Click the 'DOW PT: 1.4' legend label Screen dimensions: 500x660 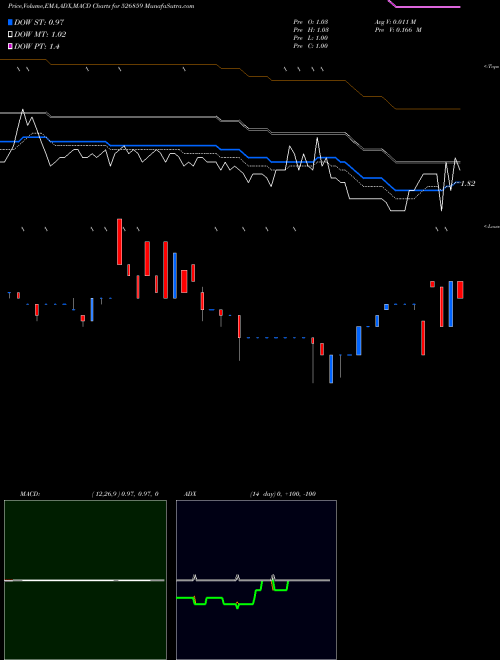[x=37, y=47]
